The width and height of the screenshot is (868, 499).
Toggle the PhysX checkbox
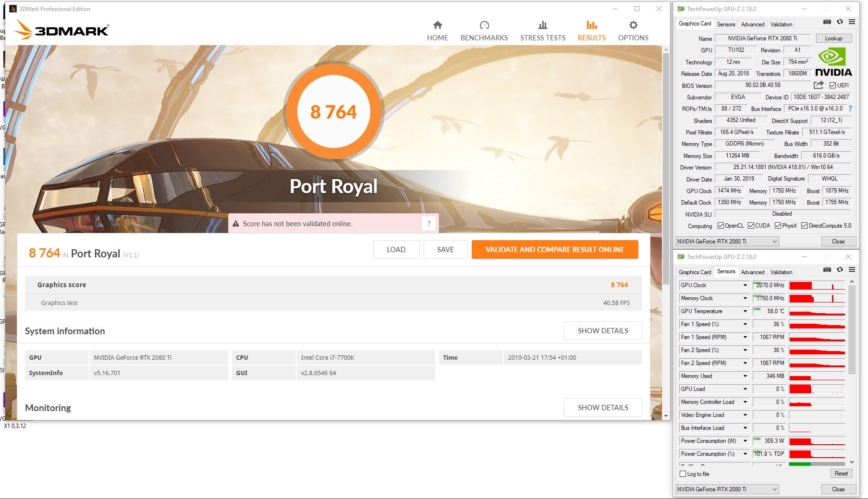[x=778, y=226]
